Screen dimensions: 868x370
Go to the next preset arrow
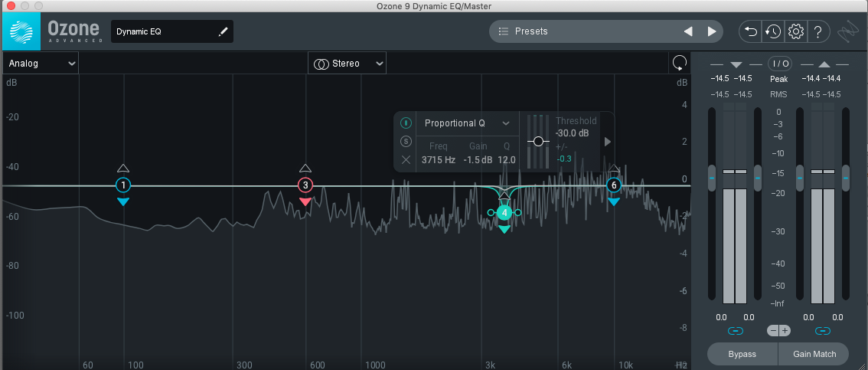point(712,31)
